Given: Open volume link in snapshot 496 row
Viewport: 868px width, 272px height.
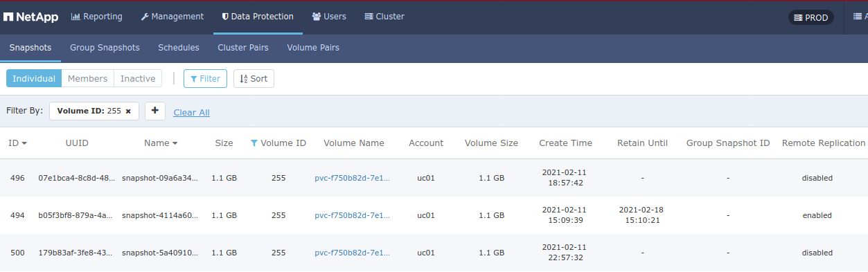Looking at the screenshot, I should (353, 178).
